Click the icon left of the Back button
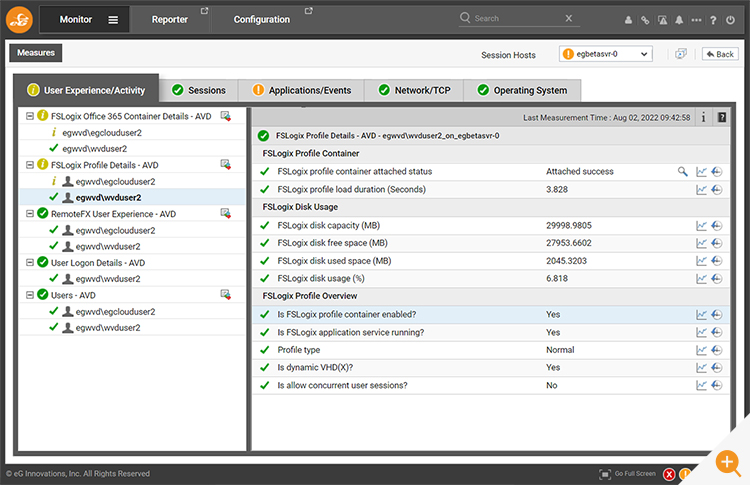The width and height of the screenshot is (750, 485). coord(681,54)
